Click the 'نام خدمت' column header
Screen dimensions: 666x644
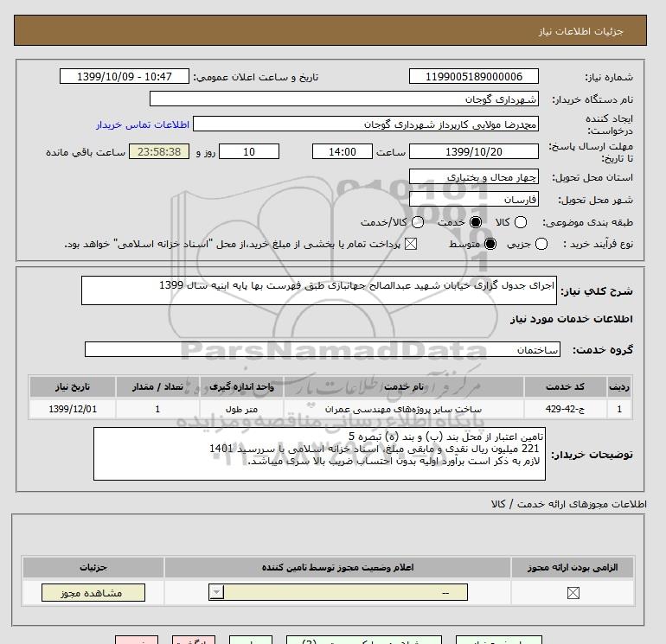tap(404, 386)
